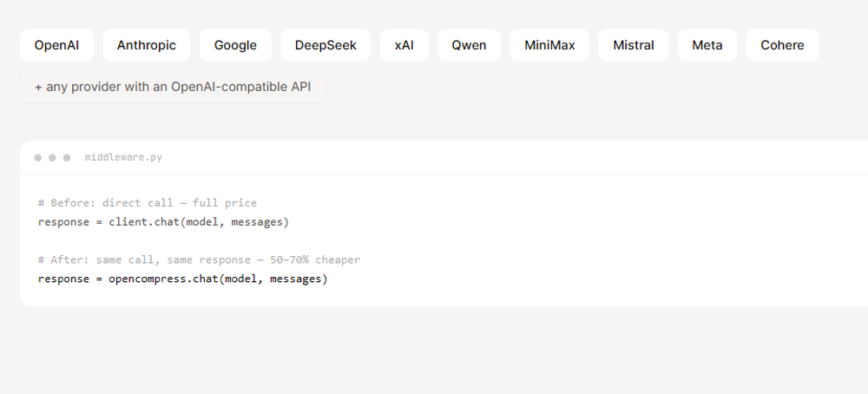Click the Meta provider chip

(707, 45)
